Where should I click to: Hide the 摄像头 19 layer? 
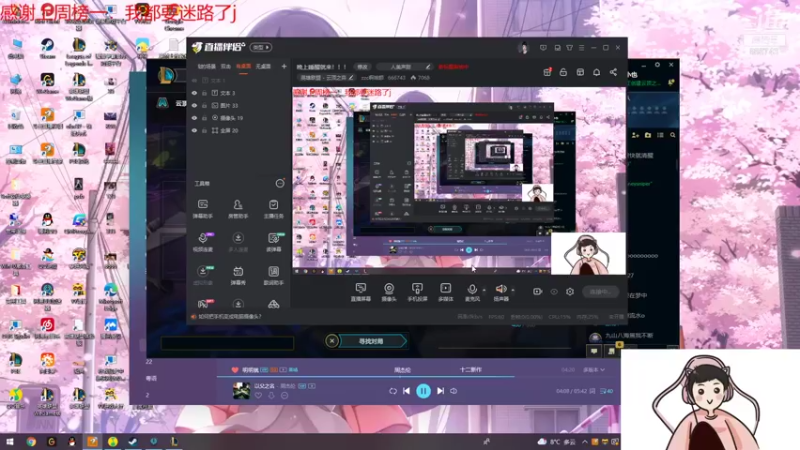point(194,118)
